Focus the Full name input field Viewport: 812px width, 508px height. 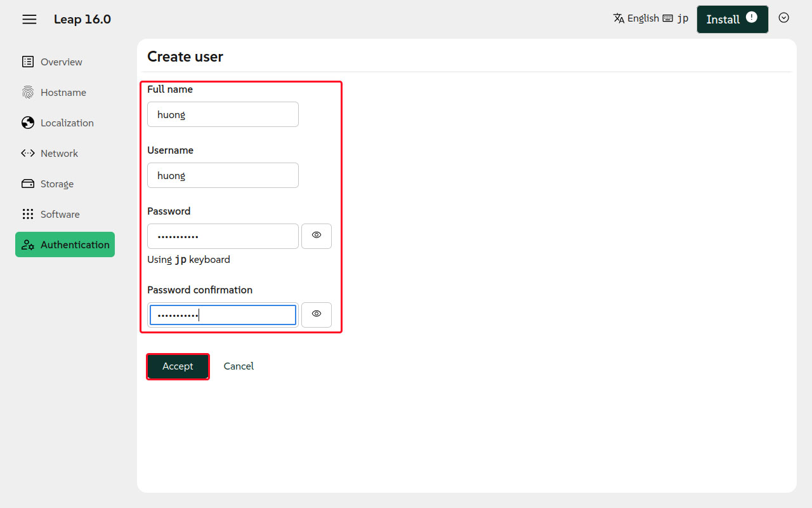click(x=223, y=114)
